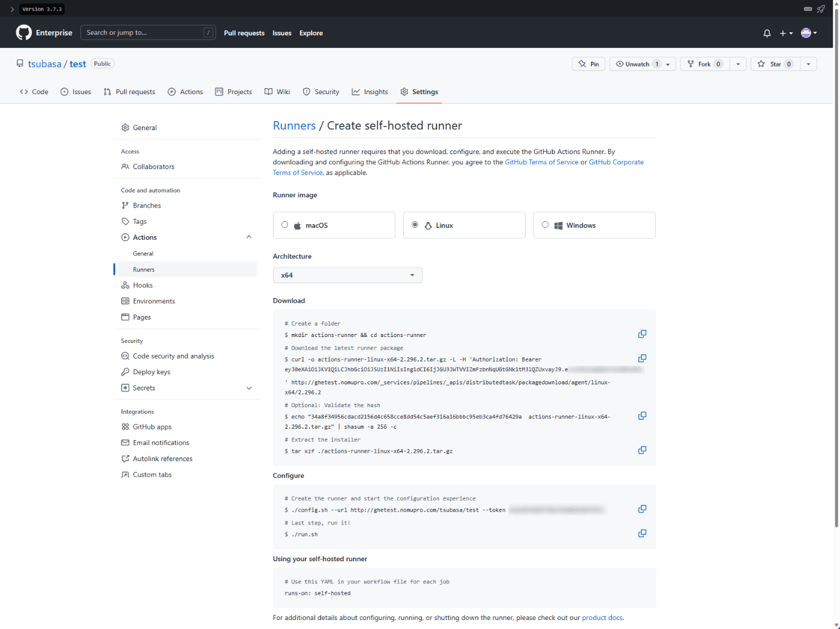
Task: Open the Security tab
Action: coord(321,92)
